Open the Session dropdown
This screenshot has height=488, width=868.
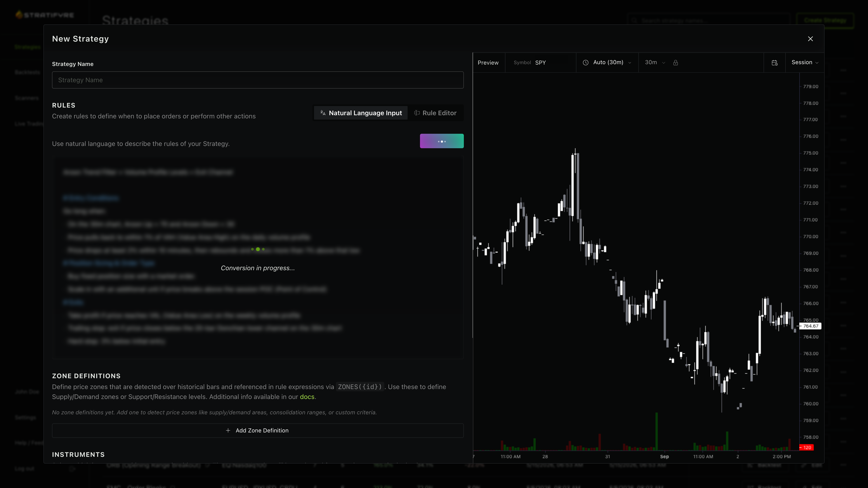(x=805, y=63)
